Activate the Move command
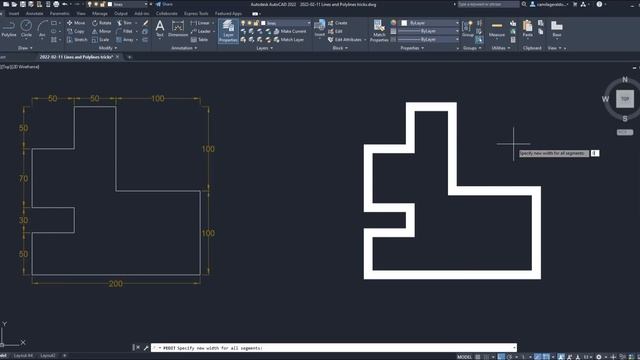The image size is (640, 360). point(76,23)
